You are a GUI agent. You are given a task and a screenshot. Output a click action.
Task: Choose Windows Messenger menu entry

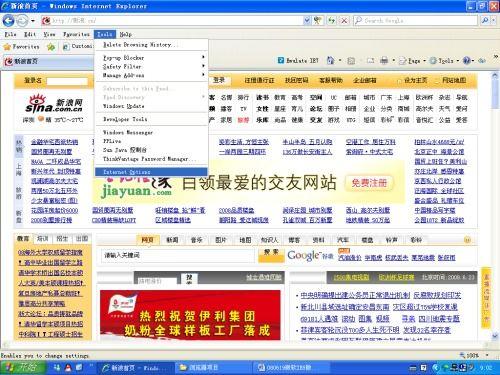point(151,132)
